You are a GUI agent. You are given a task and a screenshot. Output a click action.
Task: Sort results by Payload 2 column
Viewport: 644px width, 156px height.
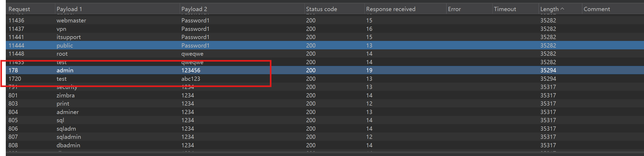point(194,9)
